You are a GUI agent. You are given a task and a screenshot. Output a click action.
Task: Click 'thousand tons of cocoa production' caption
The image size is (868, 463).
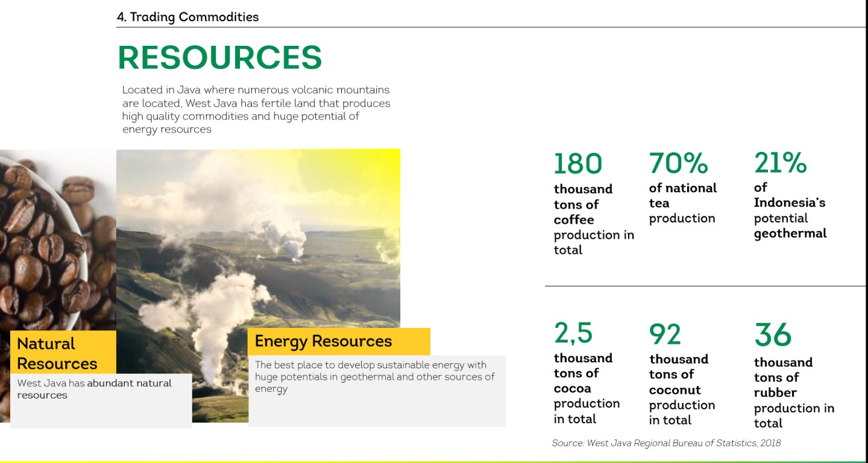pyautogui.click(x=587, y=388)
